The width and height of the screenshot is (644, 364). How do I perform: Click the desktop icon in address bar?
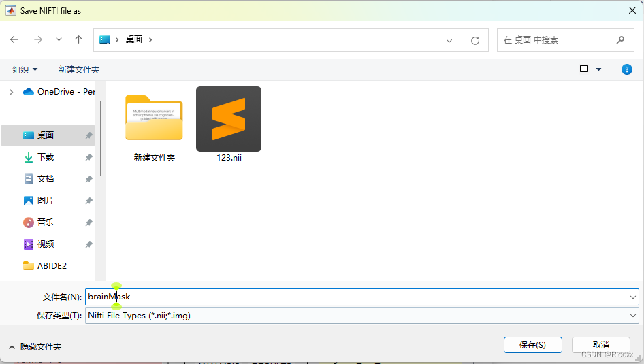[105, 39]
